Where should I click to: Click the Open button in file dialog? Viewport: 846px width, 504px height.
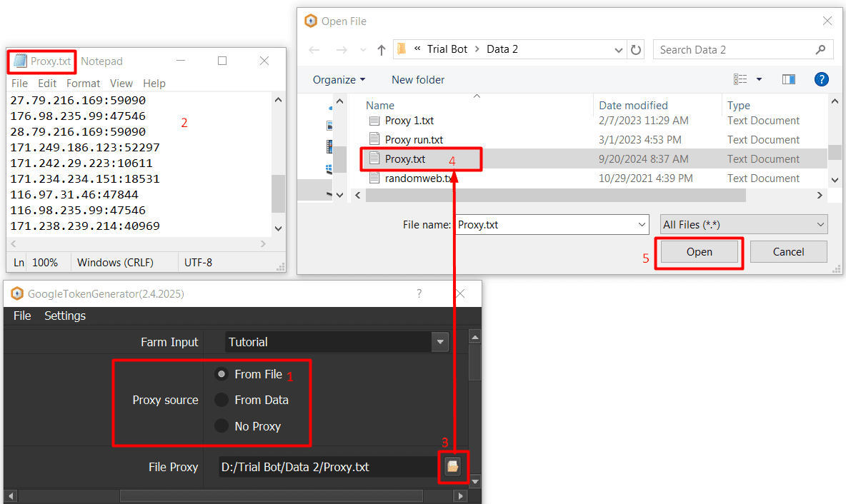tap(700, 252)
